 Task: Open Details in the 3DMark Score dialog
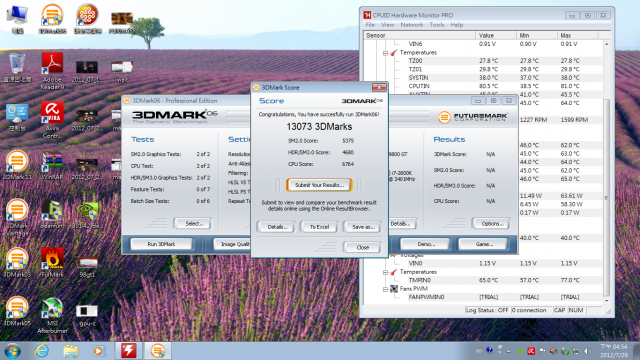tap(276, 227)
